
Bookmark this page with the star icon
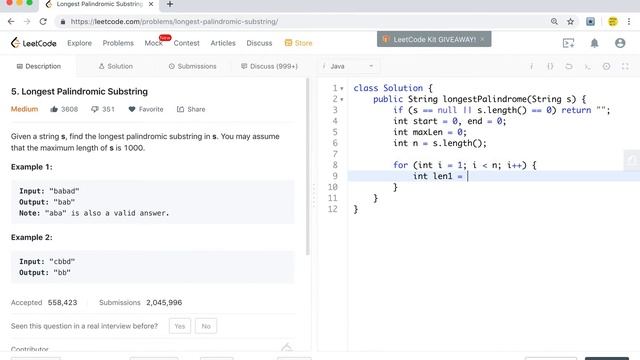point(570,22)
